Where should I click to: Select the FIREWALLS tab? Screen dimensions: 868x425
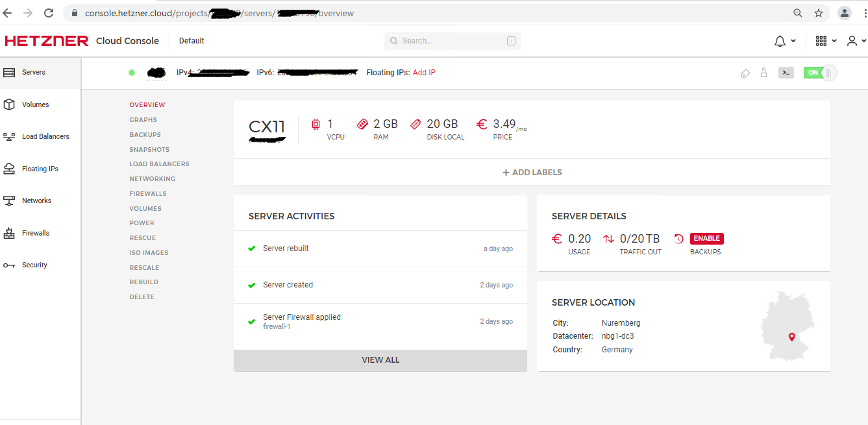[148, 194]
